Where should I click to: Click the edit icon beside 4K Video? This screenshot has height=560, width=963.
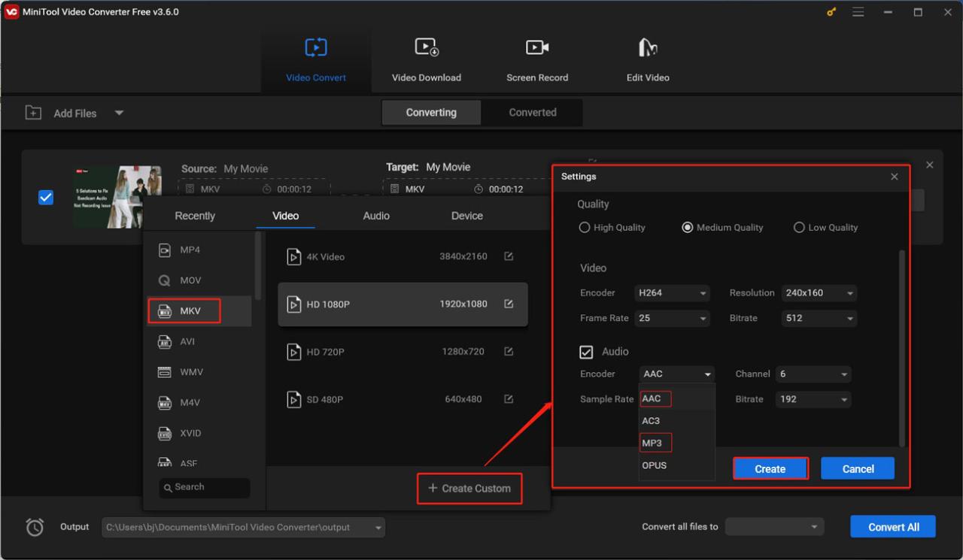click(x=509, y=256)
